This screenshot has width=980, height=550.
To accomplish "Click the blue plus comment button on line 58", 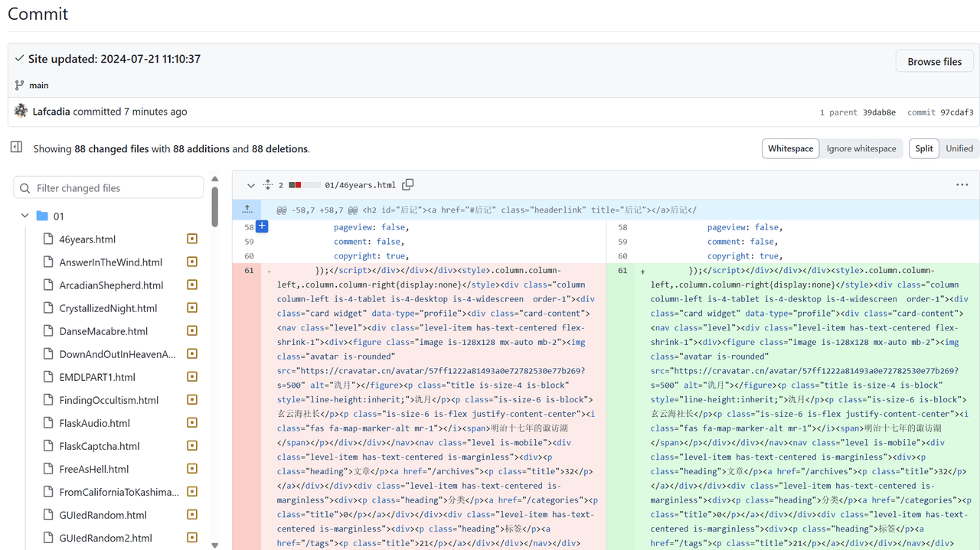I will point(262,226).
